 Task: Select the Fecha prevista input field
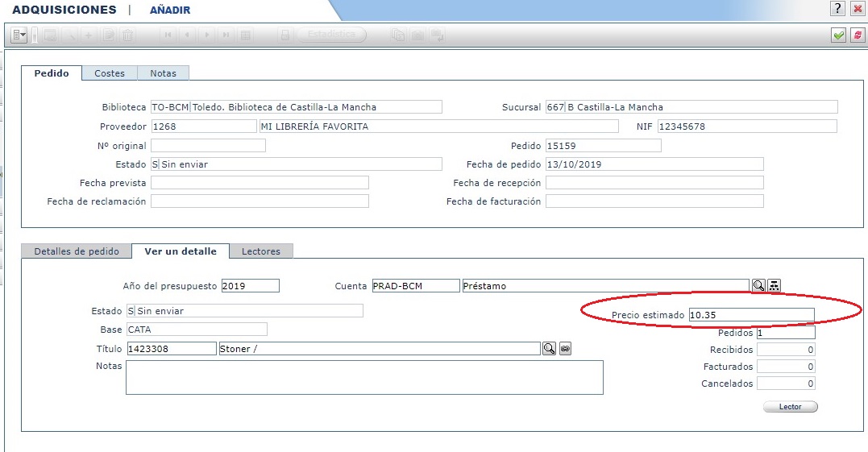tap(260, 183)
